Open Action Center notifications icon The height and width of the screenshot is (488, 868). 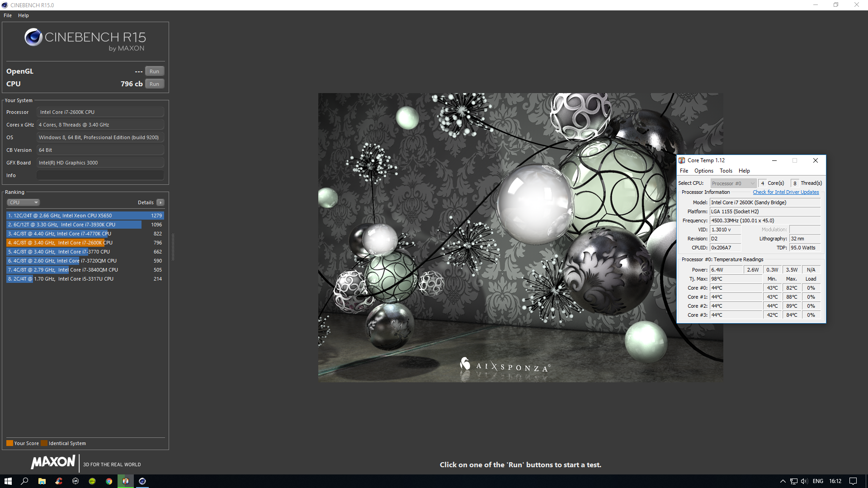(x=853, y=481)
